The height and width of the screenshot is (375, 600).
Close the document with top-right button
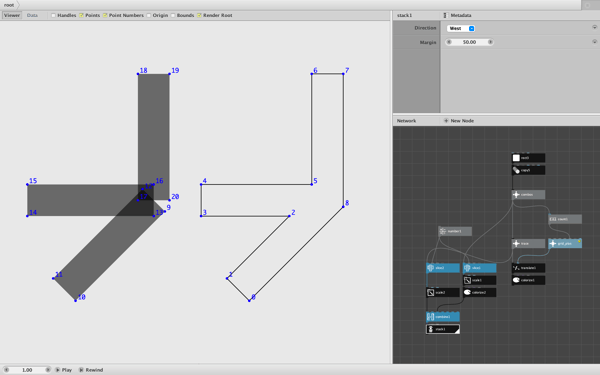click(588, 5)
